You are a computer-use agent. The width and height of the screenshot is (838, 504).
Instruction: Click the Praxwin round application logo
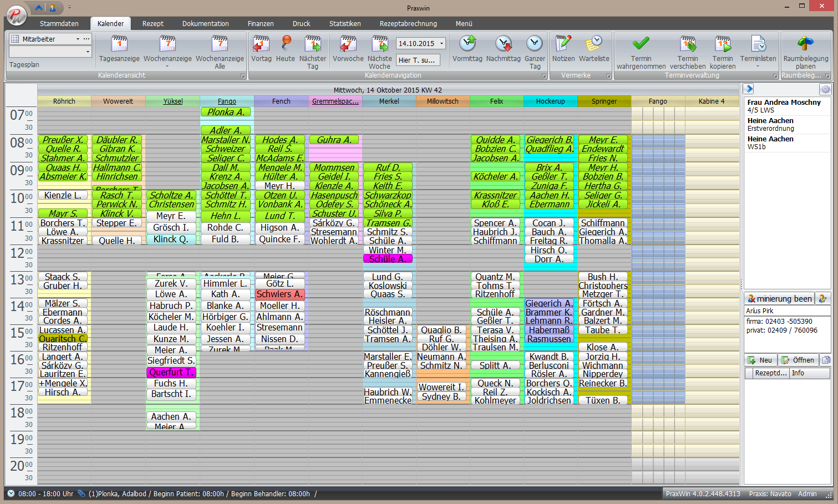(x=17, y=15)
